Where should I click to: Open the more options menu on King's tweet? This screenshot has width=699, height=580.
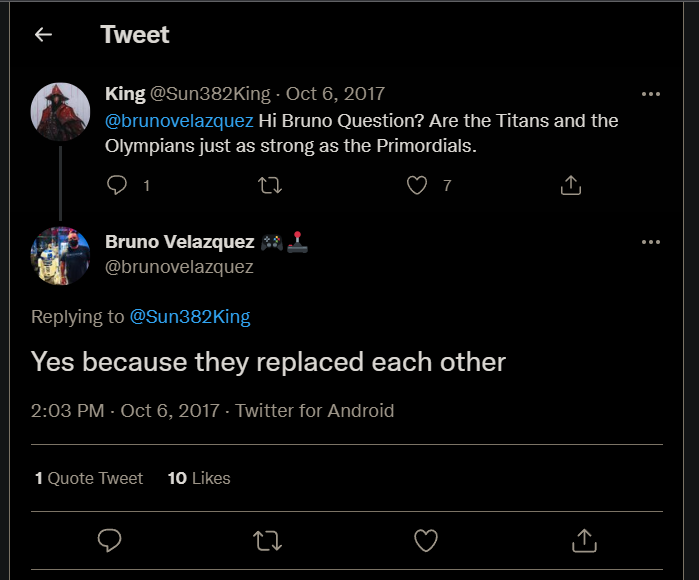coord(651,94)
